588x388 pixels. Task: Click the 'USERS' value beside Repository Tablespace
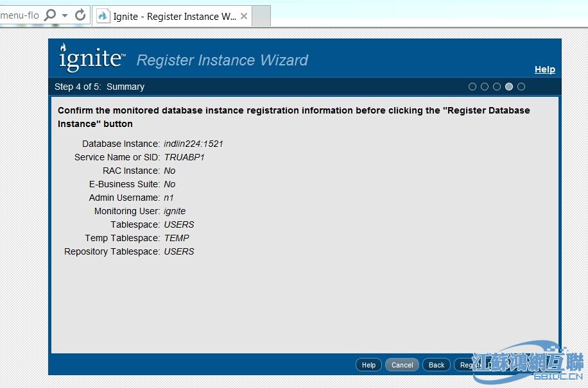(179, 251)
